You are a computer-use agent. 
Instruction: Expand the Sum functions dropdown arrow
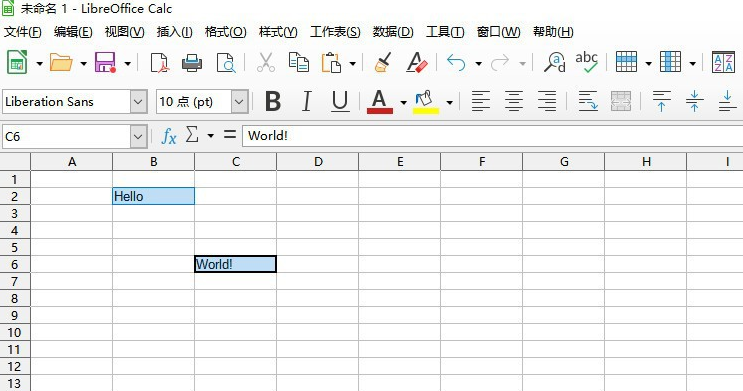(210, 136)
